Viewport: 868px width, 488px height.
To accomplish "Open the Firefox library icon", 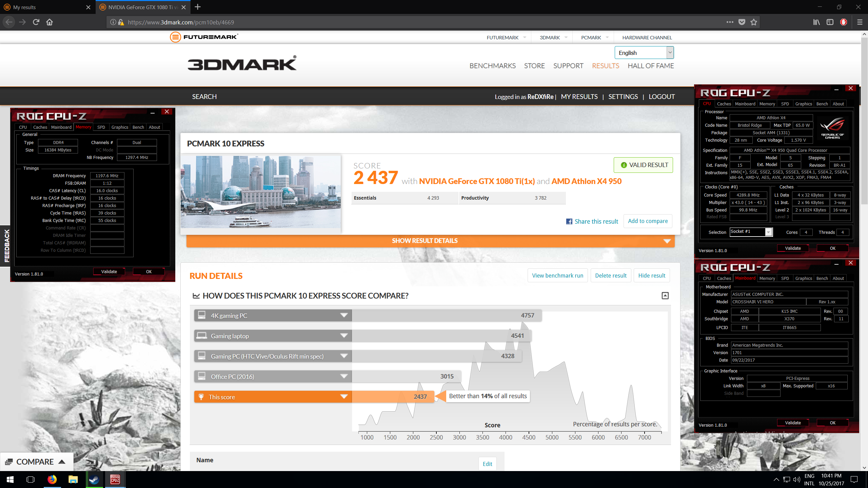I will (x=816, y=22).
